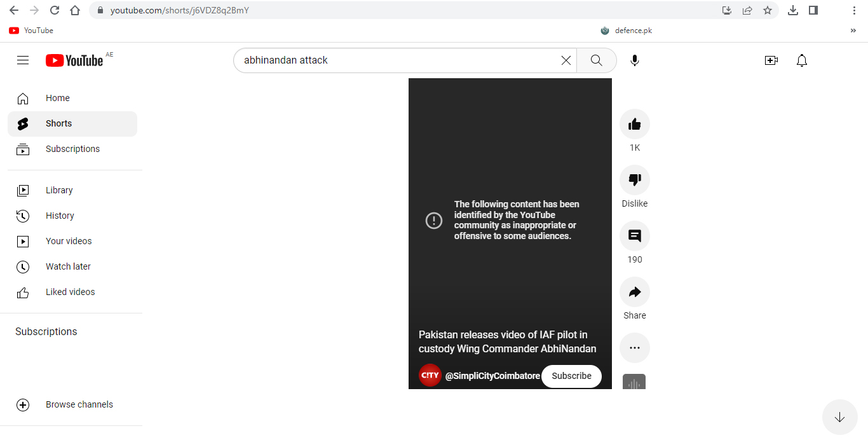Open History in the sidebar
The height and width of the screenshot is (440, 868).
pos(72,216)
